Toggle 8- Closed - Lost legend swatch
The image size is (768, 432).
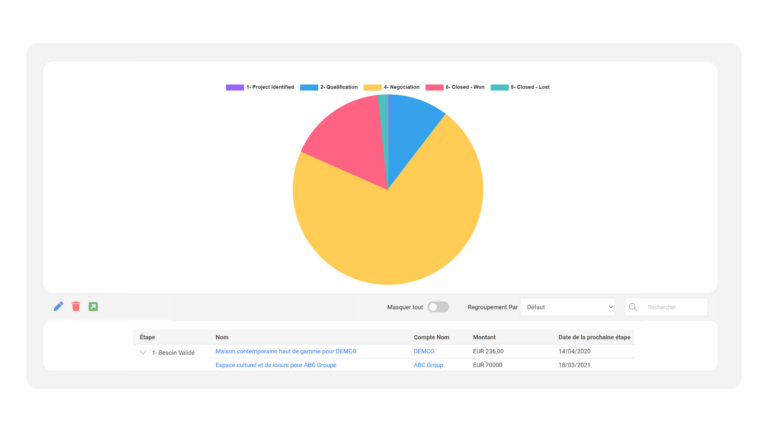(500, 87)
